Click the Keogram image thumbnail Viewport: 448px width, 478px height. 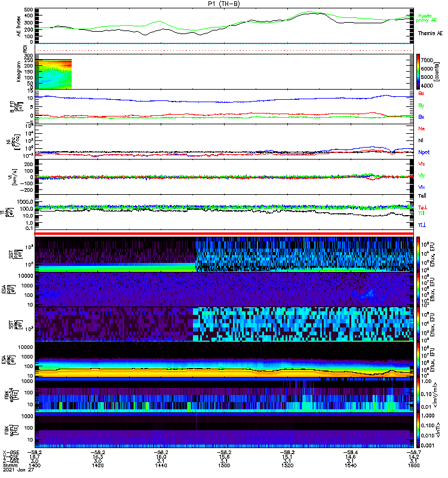point(53,74)
